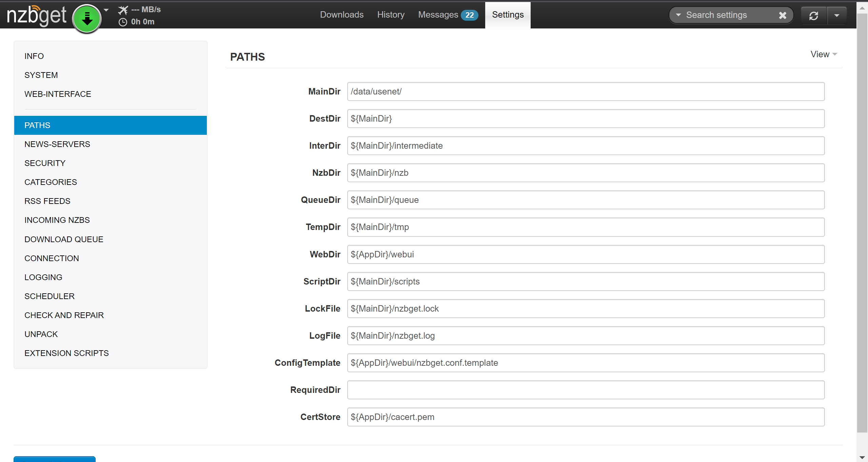Expand the search settings options arrow
Viewport: 868px width, 462px height.
[x=678, y=15]
